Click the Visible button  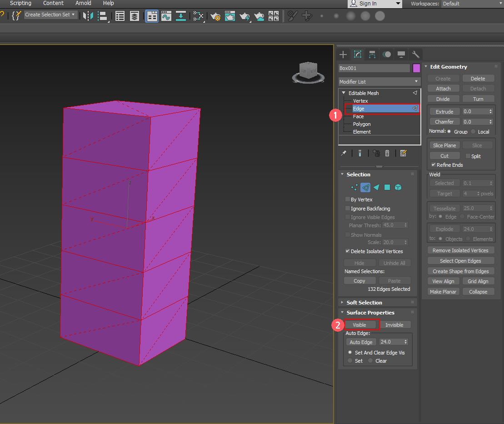(359, 325)
